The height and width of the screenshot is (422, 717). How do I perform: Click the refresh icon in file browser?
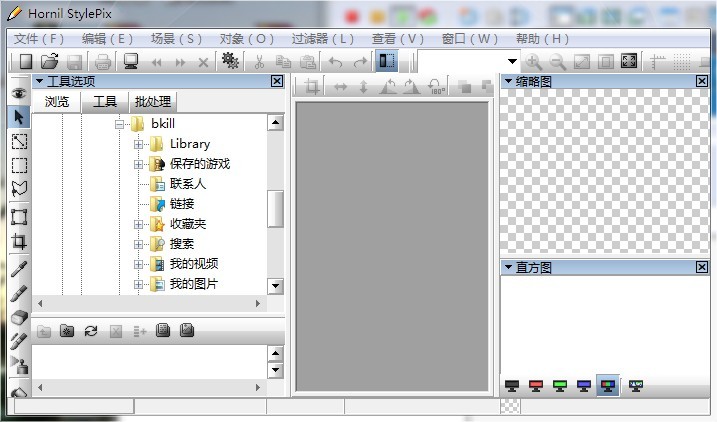91,331
